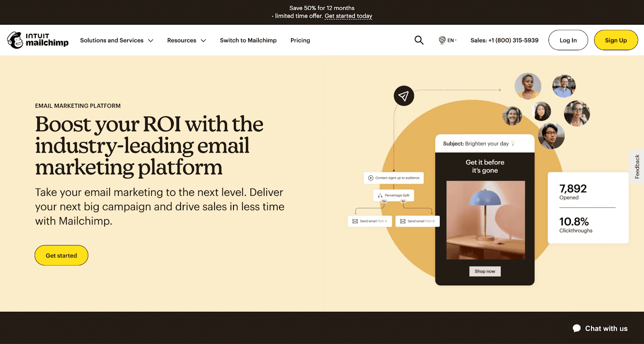Click the lamp product image
The image size is (644, 344).
click(x=486, y=220)
